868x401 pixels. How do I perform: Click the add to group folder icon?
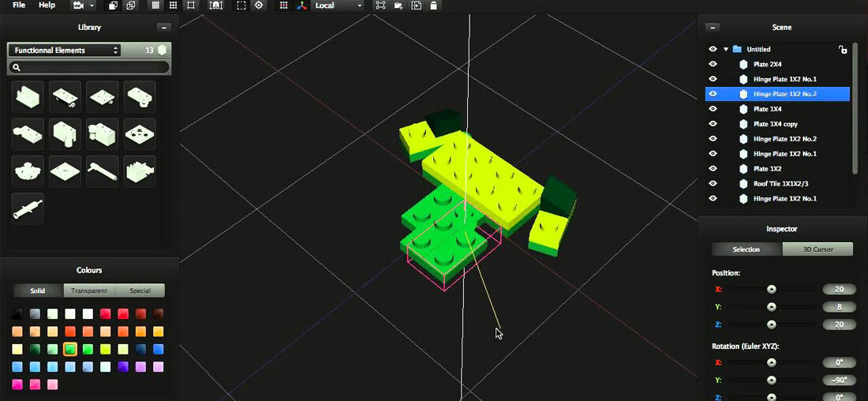click(398, 6)
